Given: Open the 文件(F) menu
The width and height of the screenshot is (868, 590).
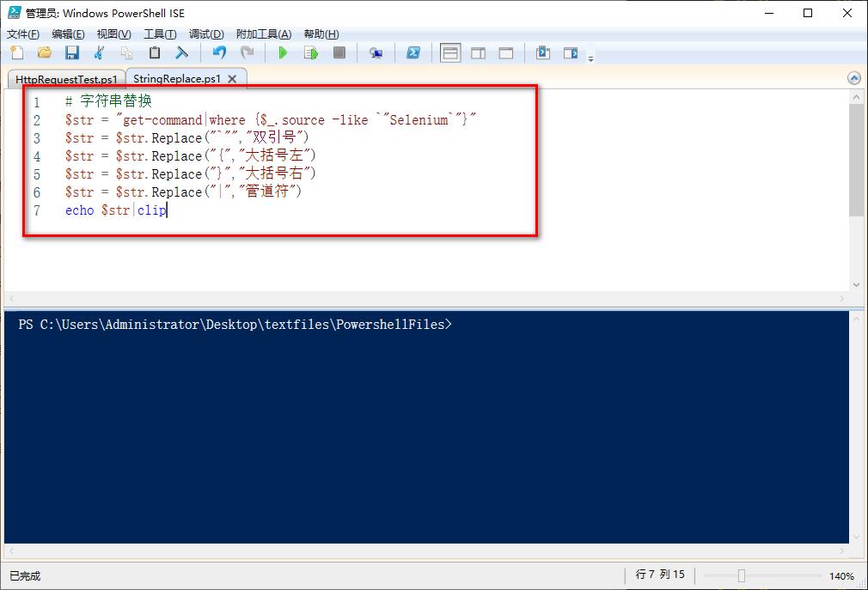Looking at the screenshot, I should click(x=23, y=34).
